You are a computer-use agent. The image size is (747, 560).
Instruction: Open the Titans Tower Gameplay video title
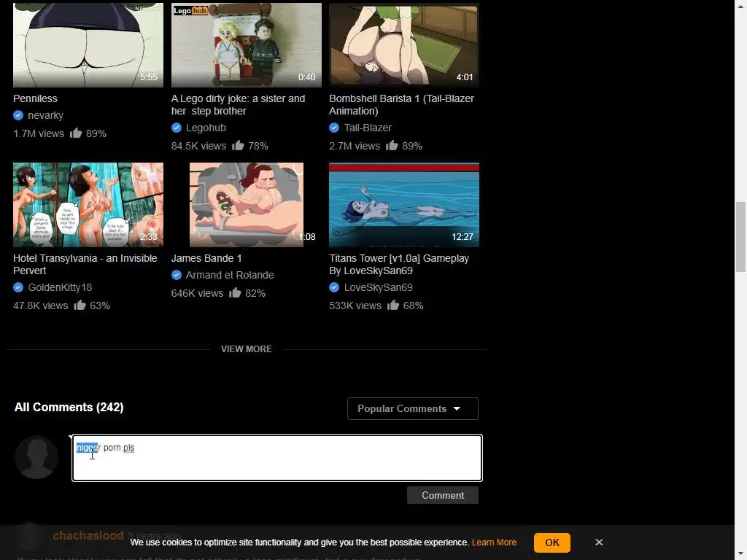399,264
